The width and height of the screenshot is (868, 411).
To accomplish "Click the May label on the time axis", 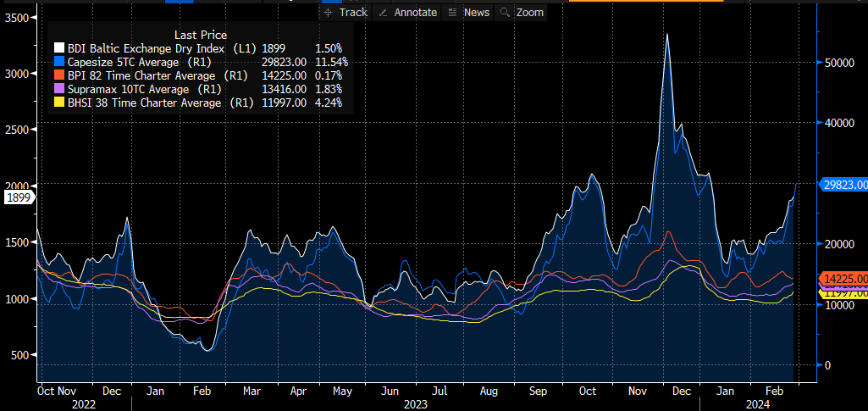I will click(341, 392).
